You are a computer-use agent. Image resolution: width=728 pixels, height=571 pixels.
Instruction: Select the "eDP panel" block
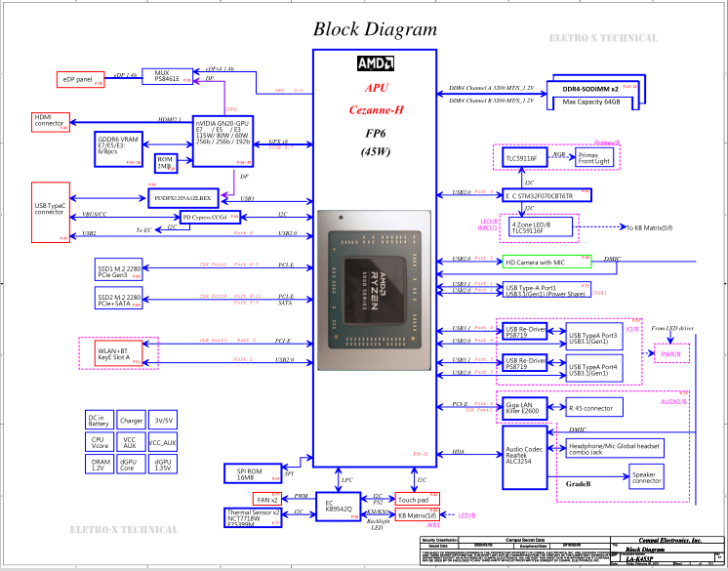[80, 79]
